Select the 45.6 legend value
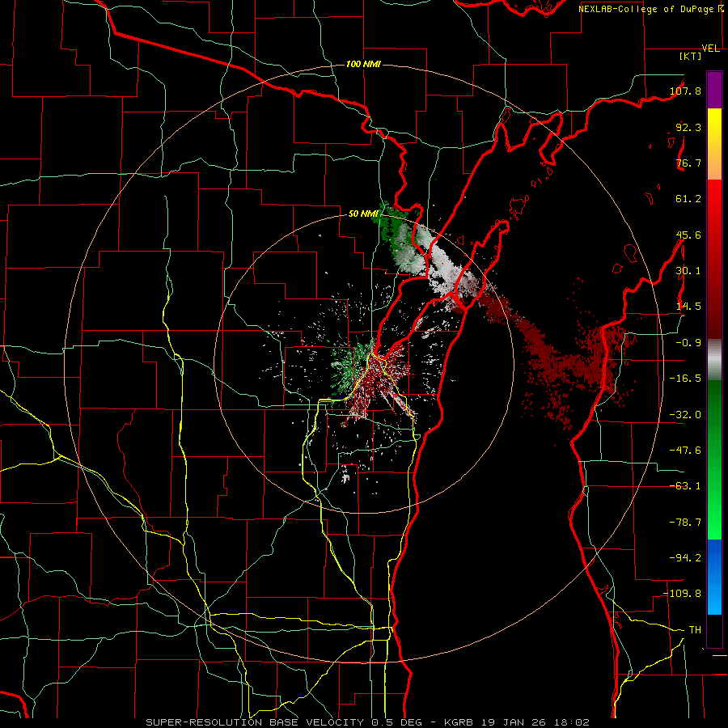728x728 pixels. coord(688,235)
